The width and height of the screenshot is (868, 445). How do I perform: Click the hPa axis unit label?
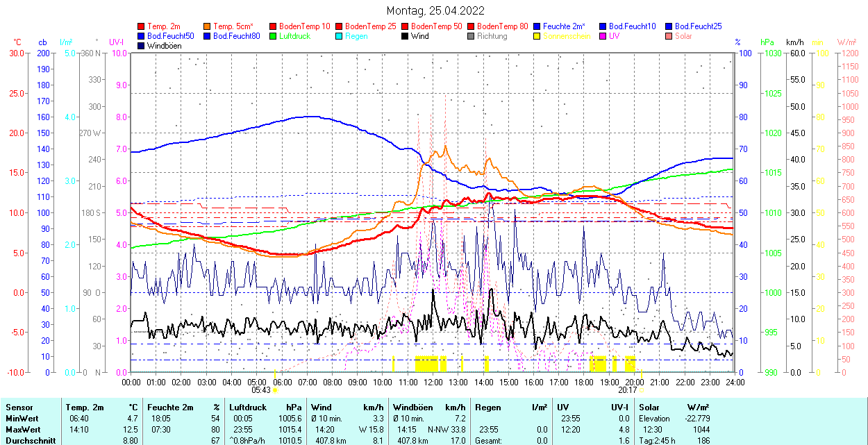(767, 42)
